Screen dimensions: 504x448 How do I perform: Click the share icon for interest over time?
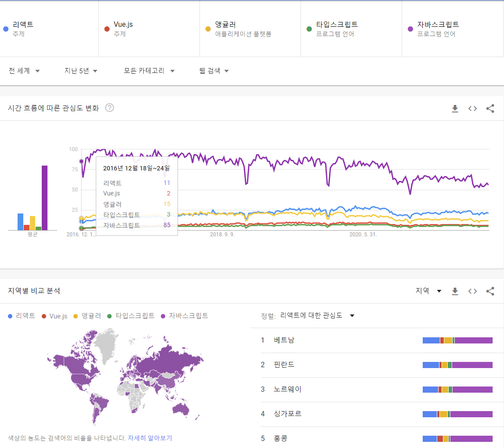[490, 108]
